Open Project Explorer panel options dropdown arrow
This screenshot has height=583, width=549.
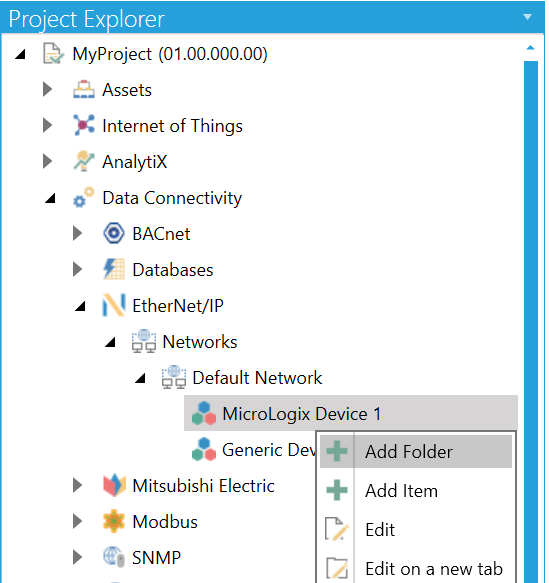coord(527,17)
